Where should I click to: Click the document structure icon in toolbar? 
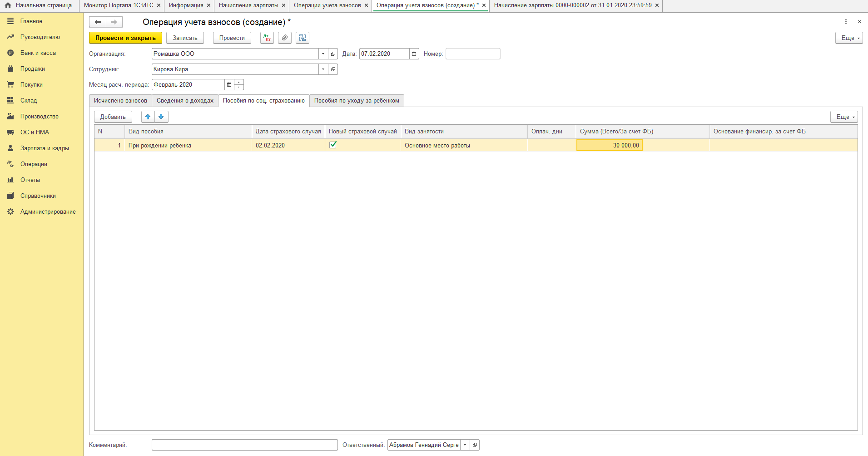tap(303, 38)
